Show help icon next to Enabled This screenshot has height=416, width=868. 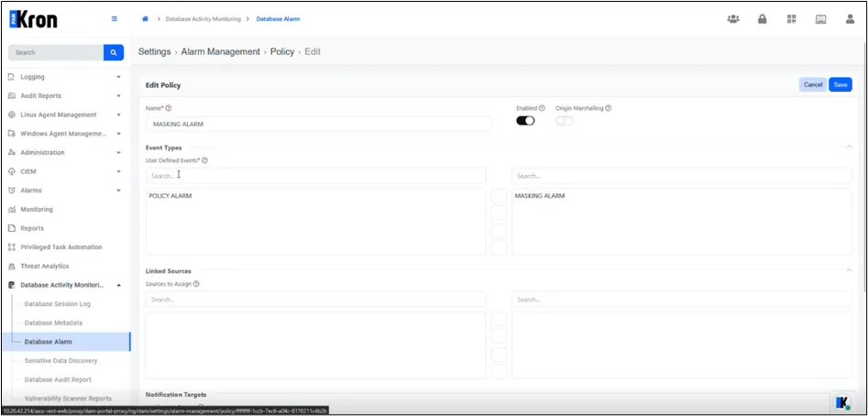pyautogui.click(x=542, y=108)
